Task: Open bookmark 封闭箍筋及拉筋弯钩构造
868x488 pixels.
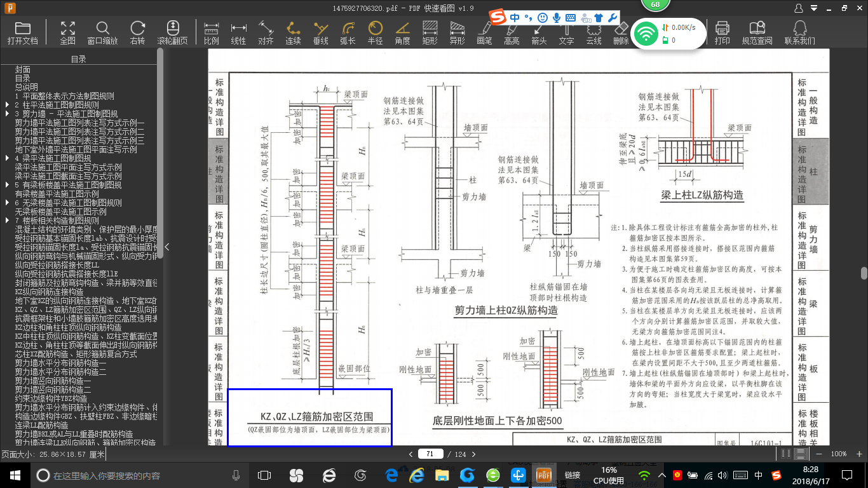Action: [86, 283]
